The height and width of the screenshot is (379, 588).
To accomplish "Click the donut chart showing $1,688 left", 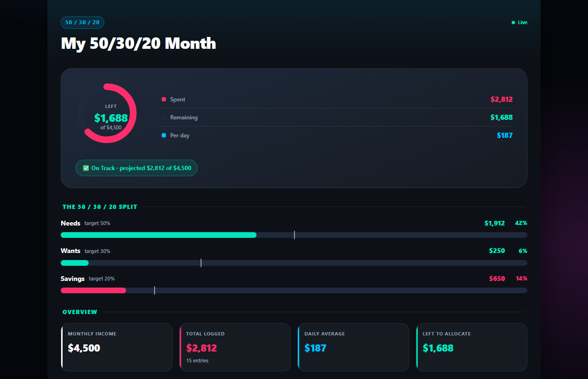I will (x=107, y=114).
